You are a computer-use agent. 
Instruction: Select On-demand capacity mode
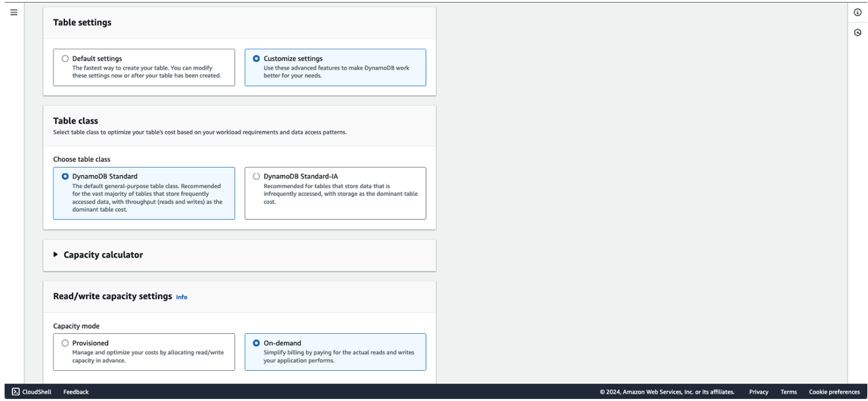click(256, 343)
